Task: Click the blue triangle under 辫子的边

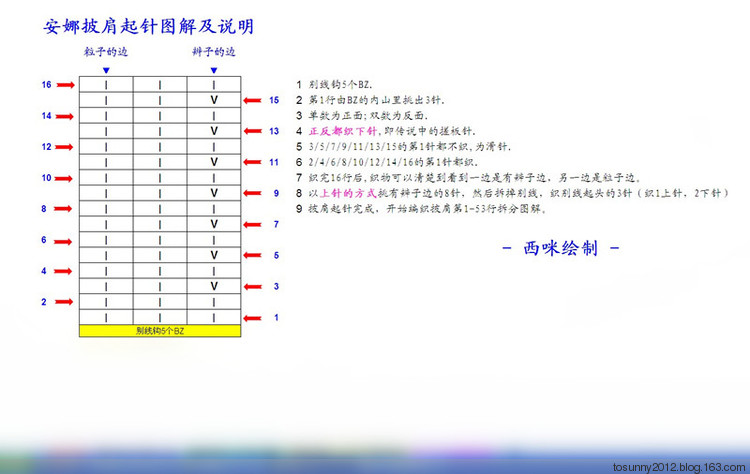Action: pyautogui.click(x=214, y=70)
